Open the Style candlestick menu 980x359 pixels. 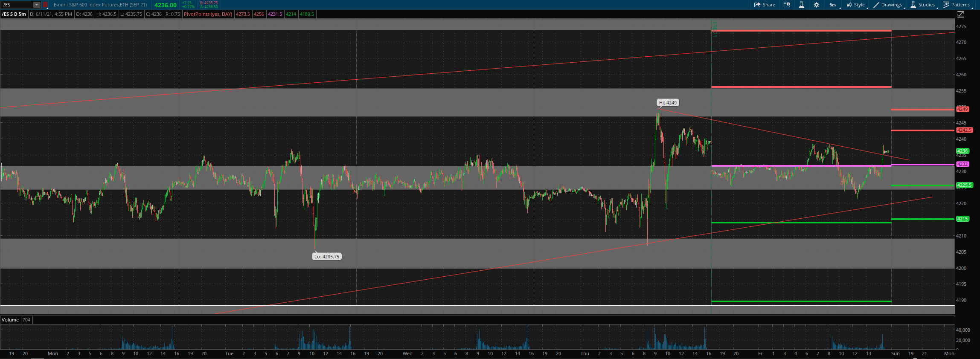856,5
